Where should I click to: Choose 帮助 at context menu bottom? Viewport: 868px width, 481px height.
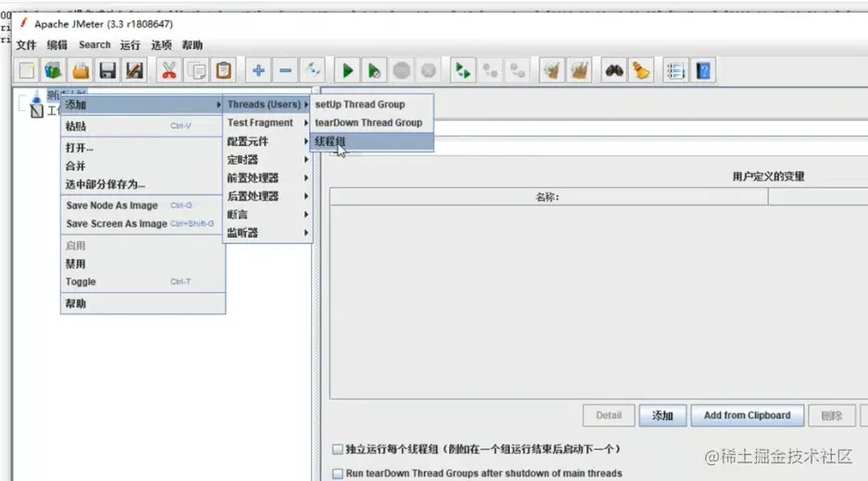pos(143,303)
